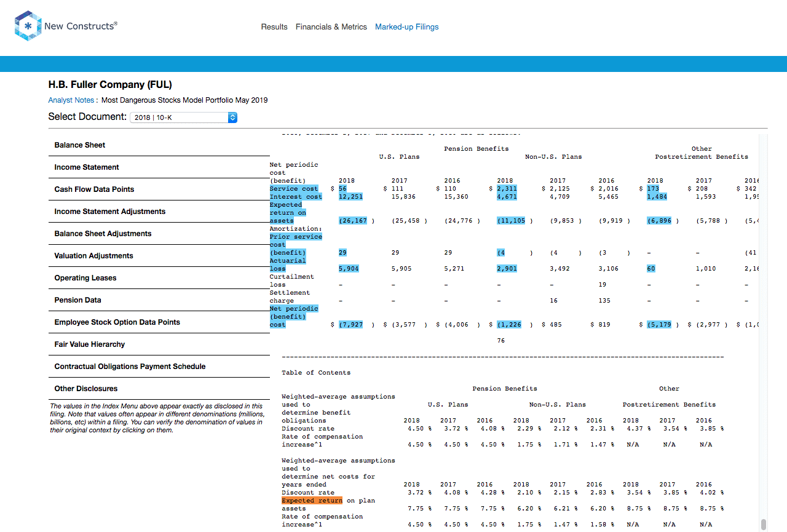This screenshot has height=532, width=787.
Task: Click Non-U.S. 2016 curtailment loss value 19
Action: (603, 285)
